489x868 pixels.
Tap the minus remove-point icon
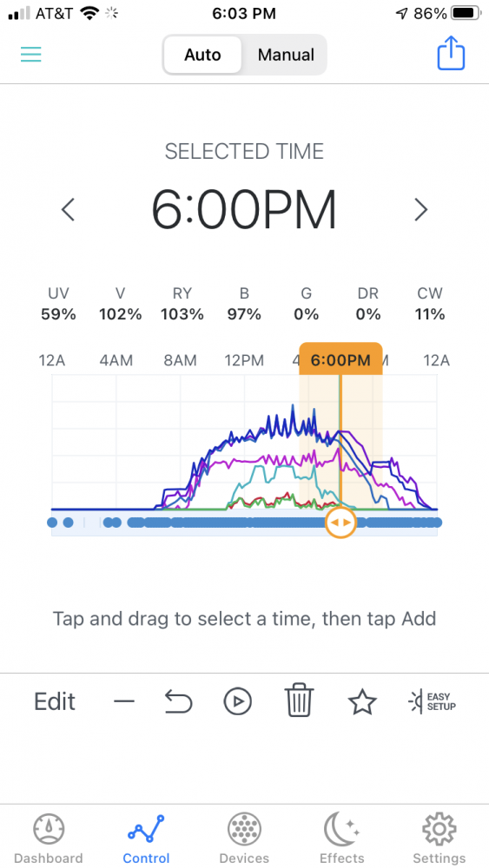[x=124, y=701]
